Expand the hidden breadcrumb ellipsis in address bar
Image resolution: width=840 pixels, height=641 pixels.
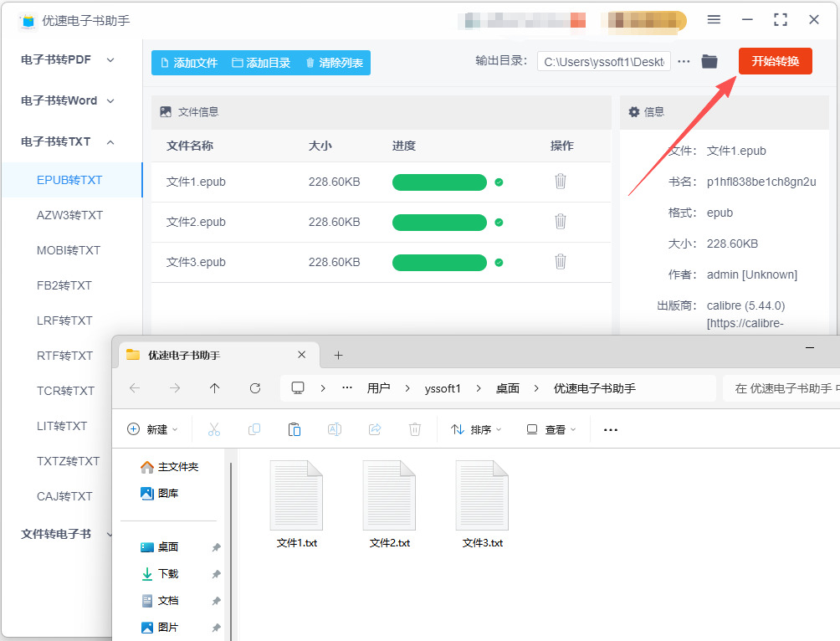point(347,387)
